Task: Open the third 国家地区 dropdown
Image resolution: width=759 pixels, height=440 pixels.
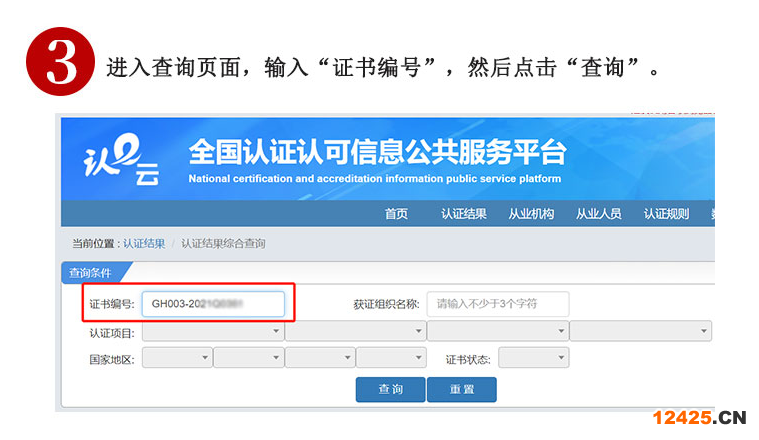Action: pyautogui.click(x=320, y=358)
